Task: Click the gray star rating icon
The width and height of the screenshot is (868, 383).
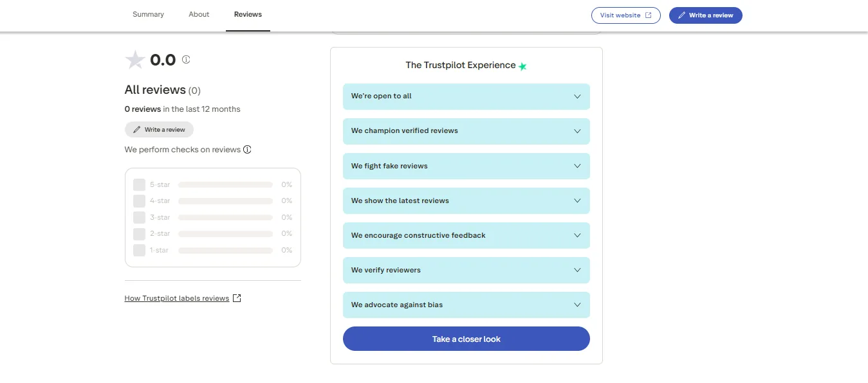Action: coord(135,60)
